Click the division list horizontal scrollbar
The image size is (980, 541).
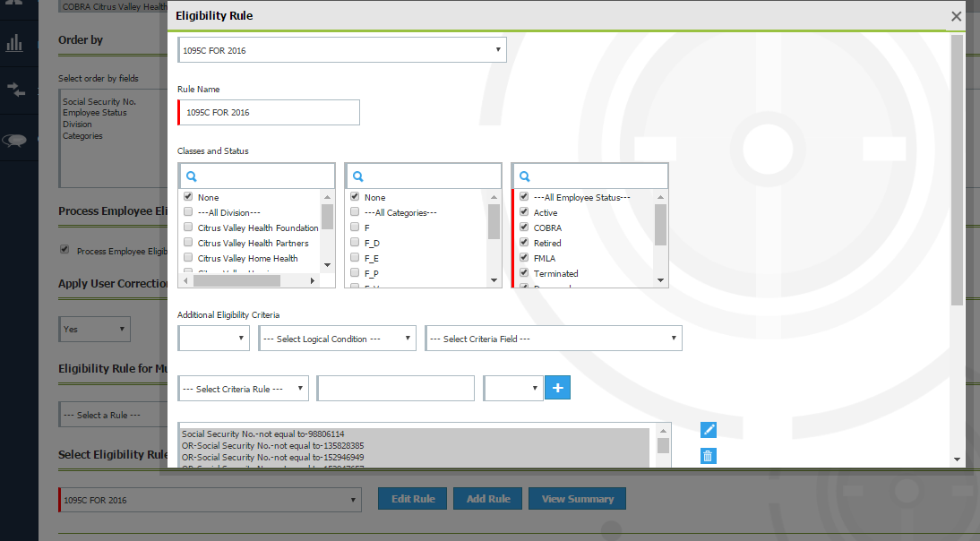click(x=236, y=280)
